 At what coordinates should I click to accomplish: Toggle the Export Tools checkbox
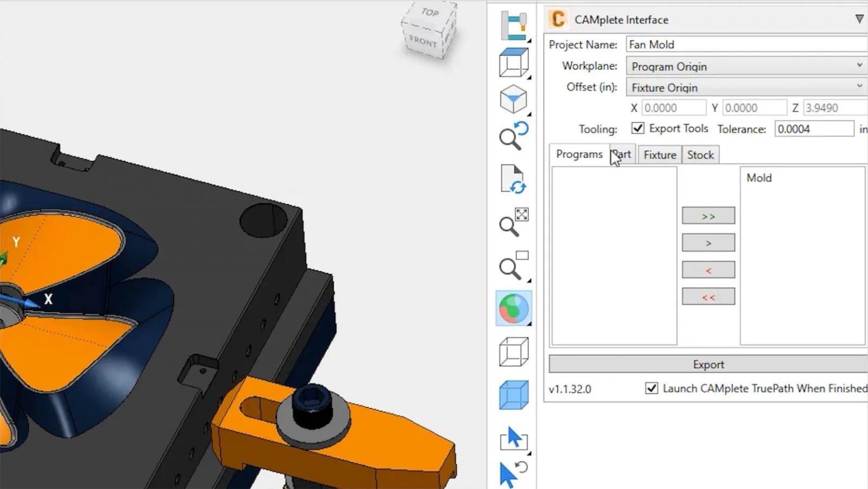point(638,129)
